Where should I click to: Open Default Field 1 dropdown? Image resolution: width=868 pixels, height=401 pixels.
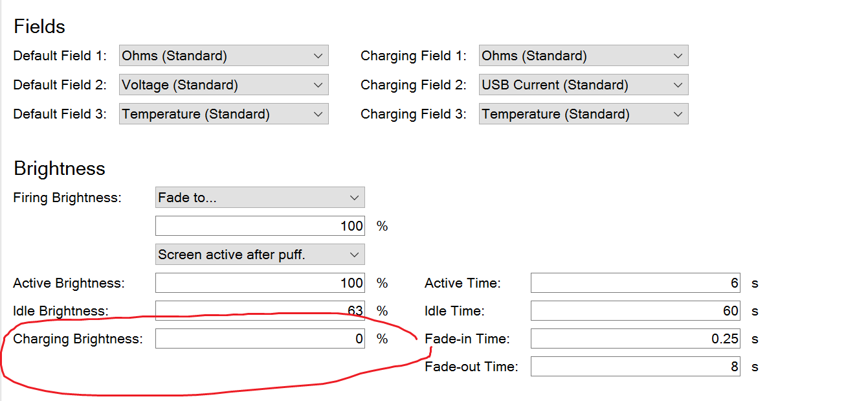(223, 56)
